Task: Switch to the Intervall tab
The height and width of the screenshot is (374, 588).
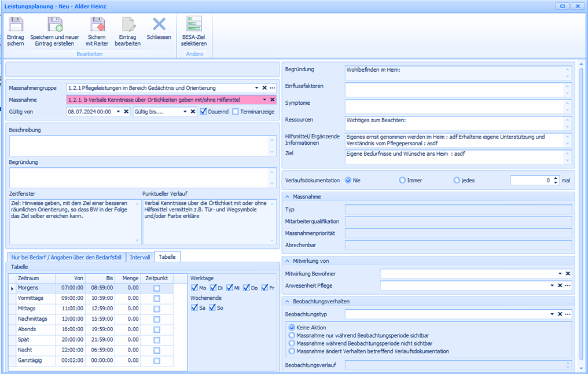Action: (140, 257)
